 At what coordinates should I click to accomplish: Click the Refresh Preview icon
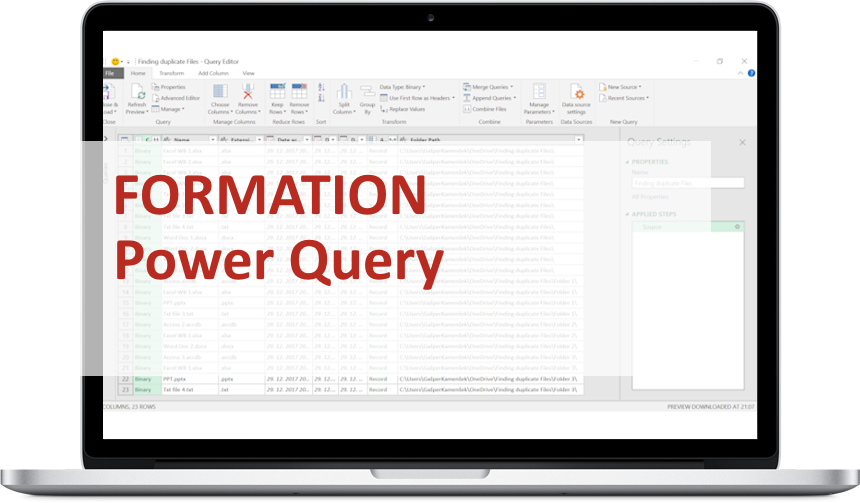tap(136, 93)
